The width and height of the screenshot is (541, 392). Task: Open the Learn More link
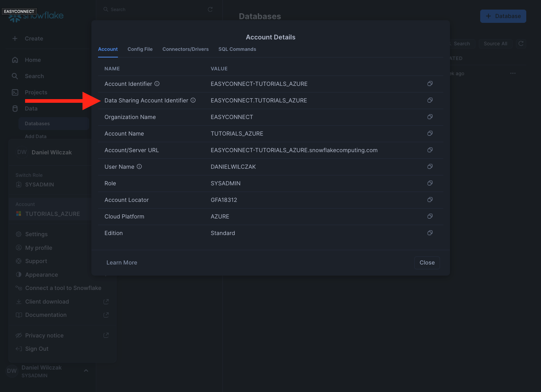click(122, 263)
